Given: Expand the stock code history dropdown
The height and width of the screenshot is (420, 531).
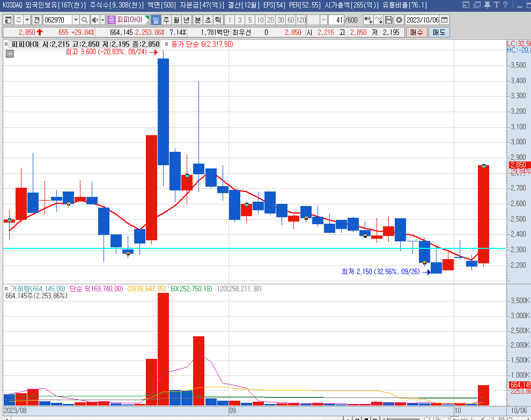Looking at the screenshot, I should [x=76, y=20].
